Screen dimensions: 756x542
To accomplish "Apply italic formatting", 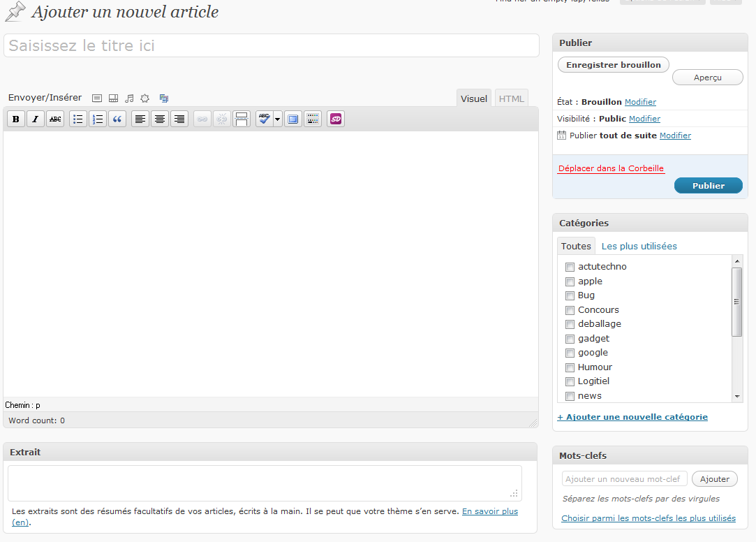I will point(35,119).
